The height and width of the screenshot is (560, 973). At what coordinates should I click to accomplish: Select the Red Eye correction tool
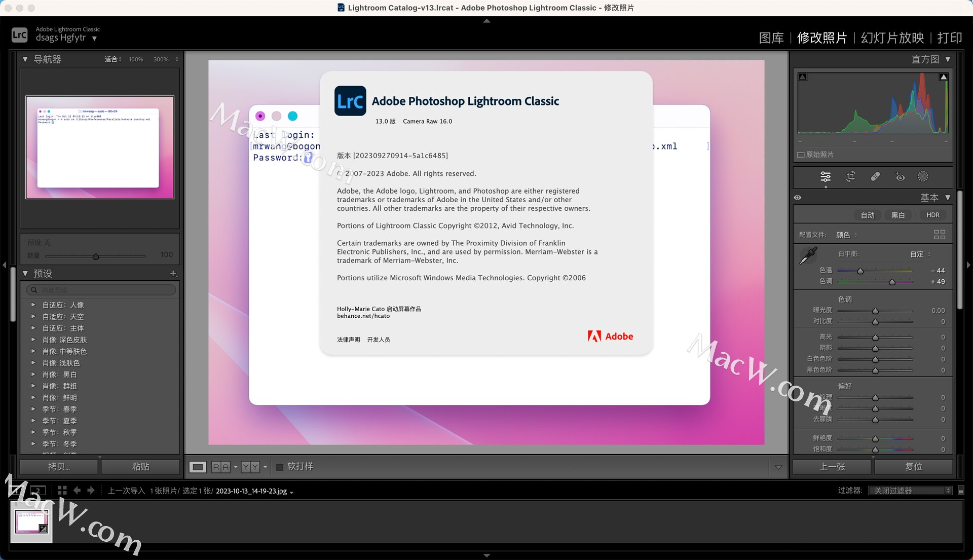pos(900,176)
